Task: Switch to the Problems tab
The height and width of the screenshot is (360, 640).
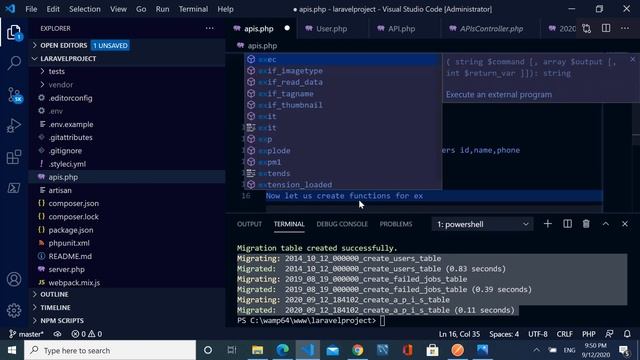Action: (396, 224)
